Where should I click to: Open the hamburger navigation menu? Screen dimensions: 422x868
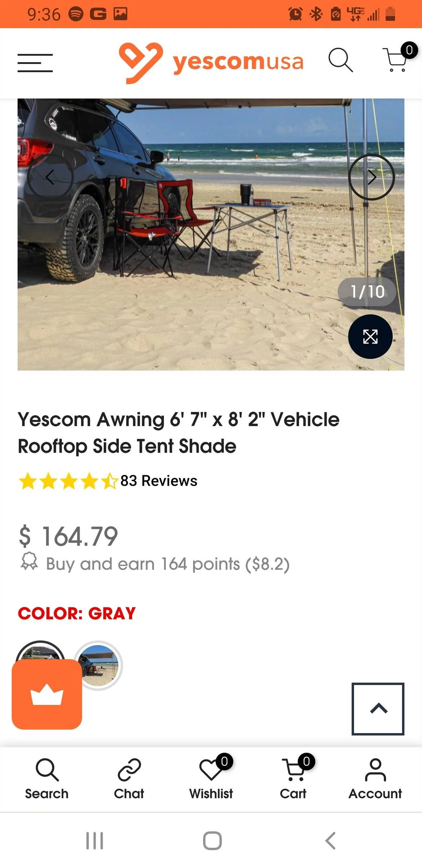[x=35, y=62]
